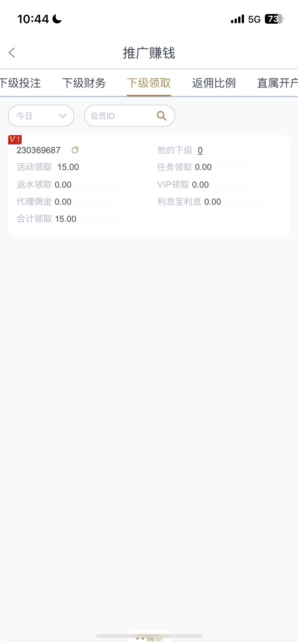Tap the 5G network indicator
Screen dimensions: 298x644
[254, 19]
